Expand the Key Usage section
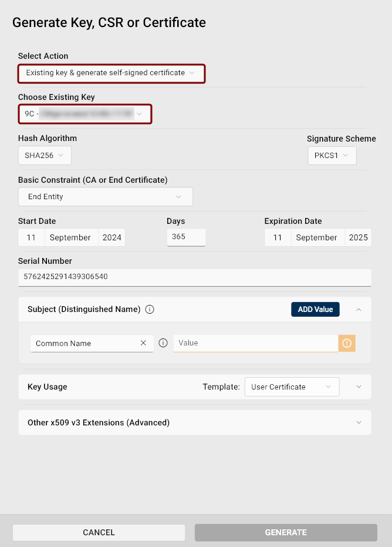 click(x=359, y=387)
